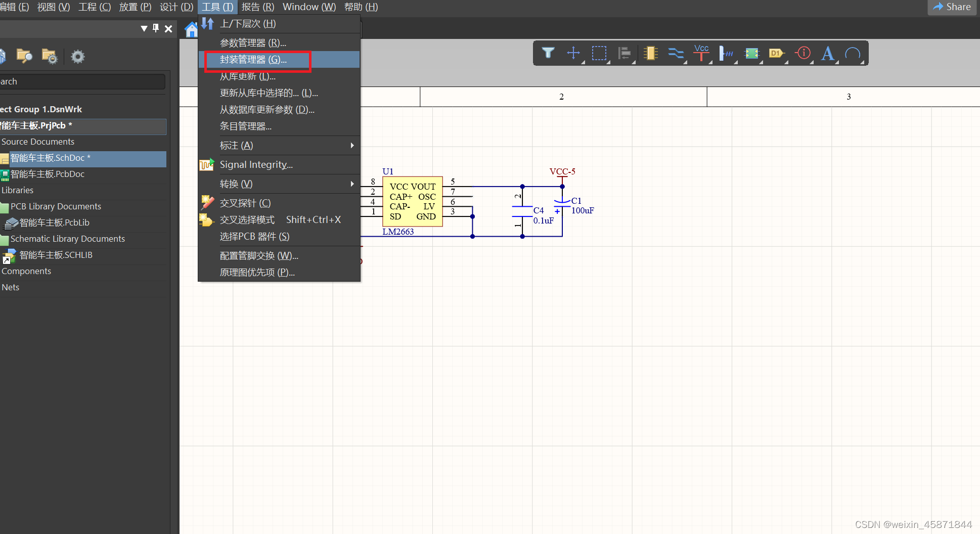
Task: Click the text string A tool
Action: pos(827,53)
